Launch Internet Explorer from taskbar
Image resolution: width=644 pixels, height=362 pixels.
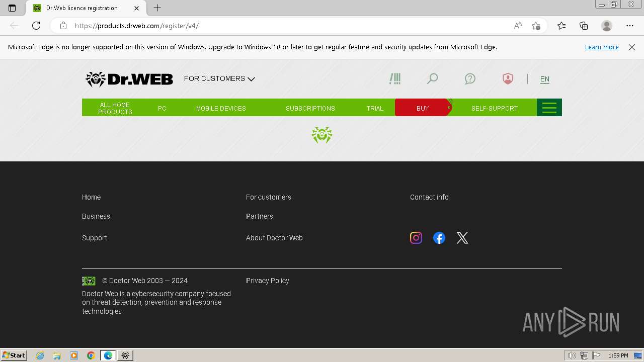coord(40,355)
